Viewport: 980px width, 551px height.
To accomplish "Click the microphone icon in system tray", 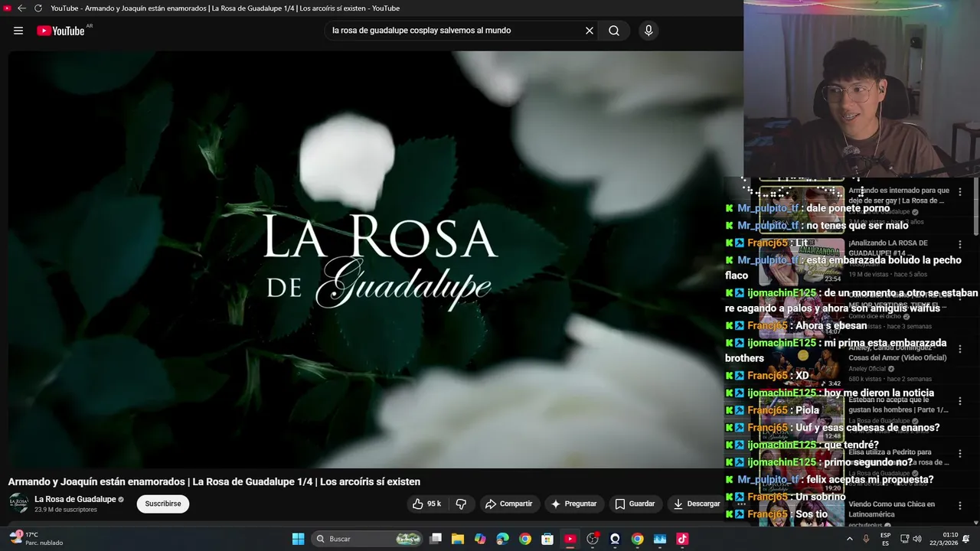I will [x=866, y=539].
